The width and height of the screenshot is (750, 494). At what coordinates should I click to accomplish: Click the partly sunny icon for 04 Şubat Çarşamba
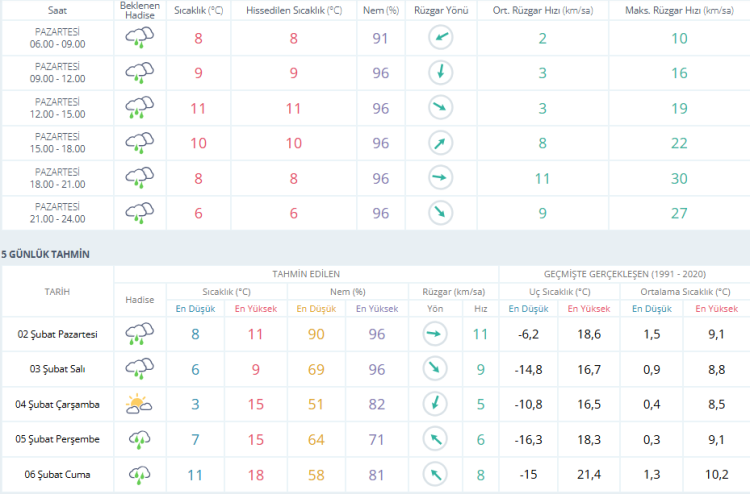(x=139, y=405)
